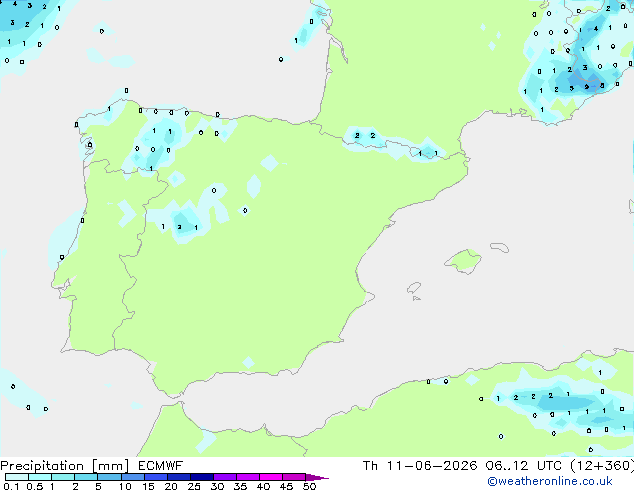The height and width of the screenshot is (490, 634).
Task: Click the '10' legend scale label
Action: tap(125, 486)
